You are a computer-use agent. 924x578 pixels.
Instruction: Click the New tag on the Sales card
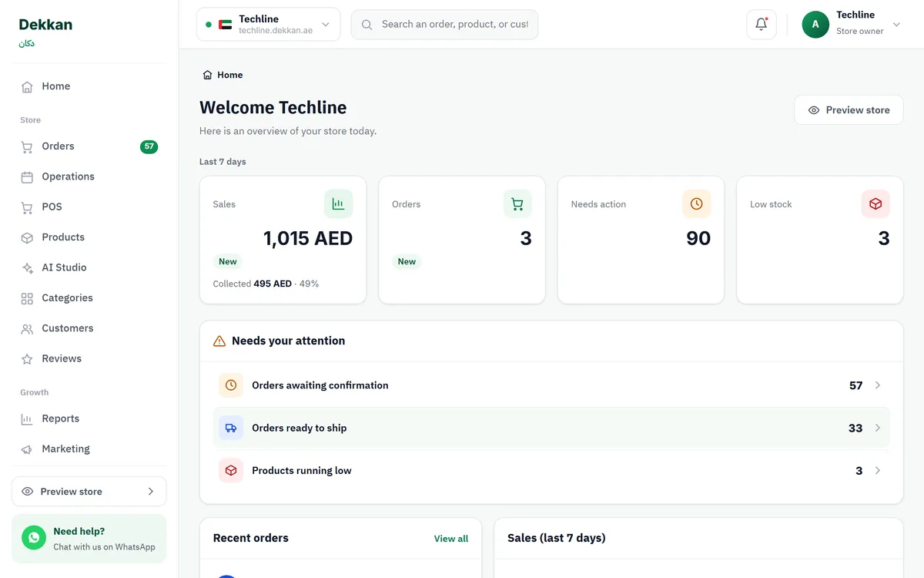[228, 261]
